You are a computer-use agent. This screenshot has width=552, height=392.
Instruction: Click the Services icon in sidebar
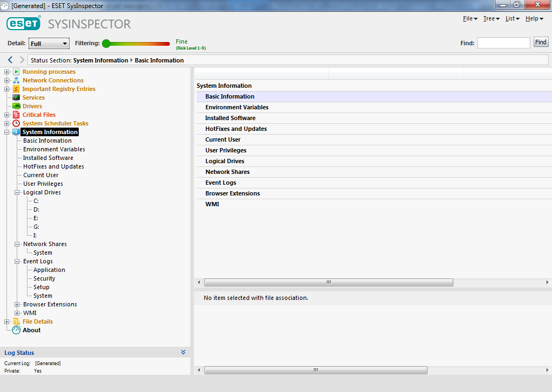16,97
